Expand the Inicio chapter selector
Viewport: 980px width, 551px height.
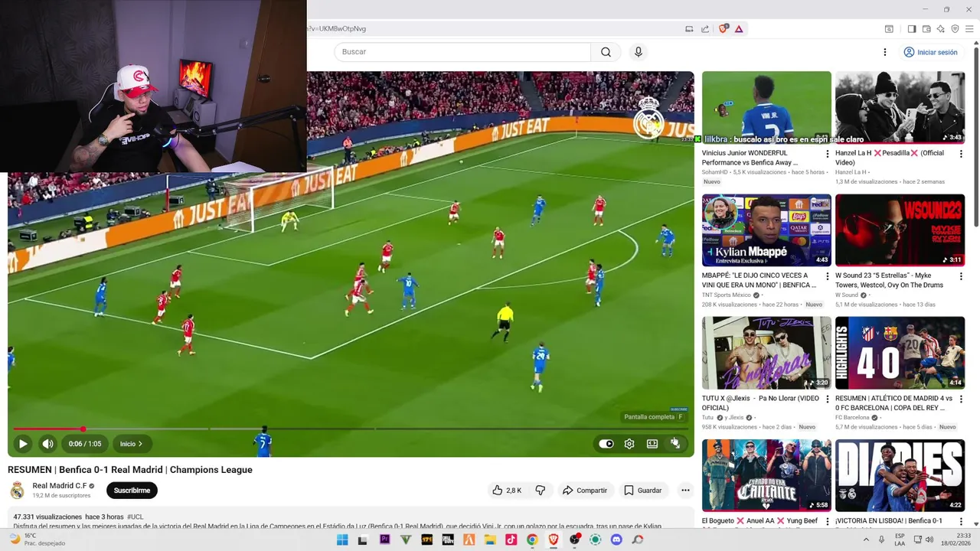(x=131, y=444)
